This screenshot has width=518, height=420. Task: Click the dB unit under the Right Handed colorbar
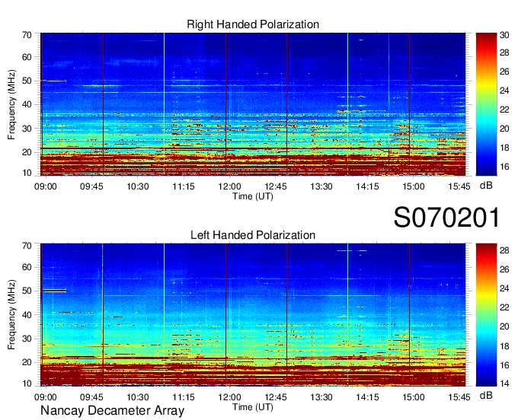click(x=486, y=186)
